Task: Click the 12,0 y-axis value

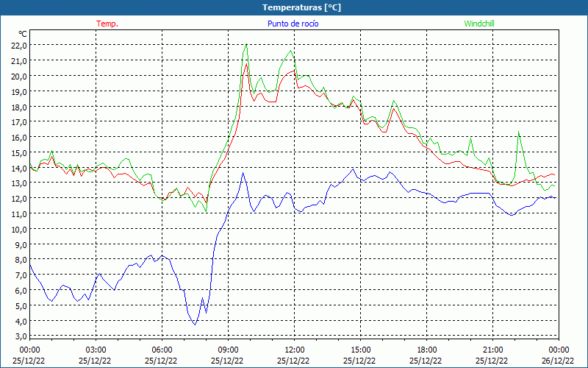Action: click(x=19, y=198)
